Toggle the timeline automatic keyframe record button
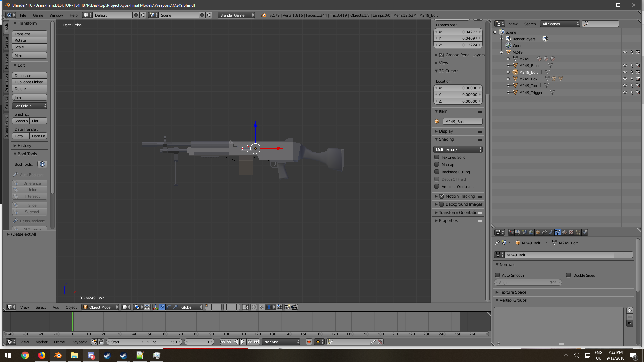 tap(309, 342)
